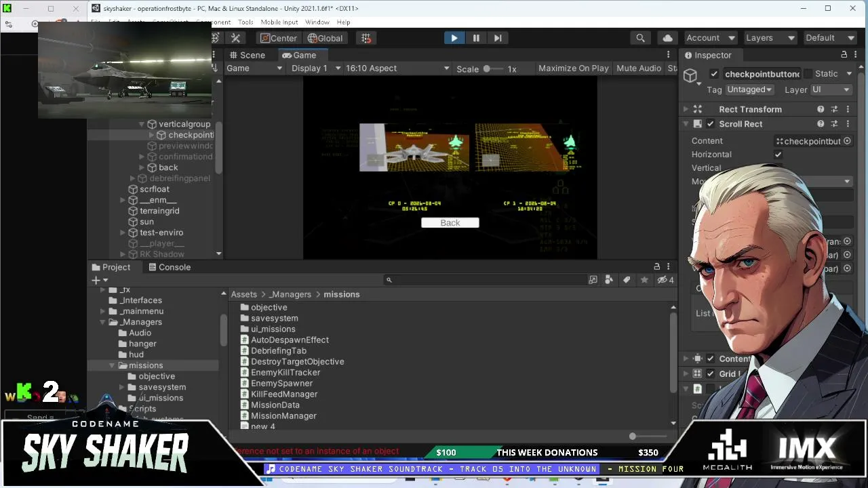Toggle the Global handle rotation button
Viewport: 868px width, 488px height.
point(325,38)
